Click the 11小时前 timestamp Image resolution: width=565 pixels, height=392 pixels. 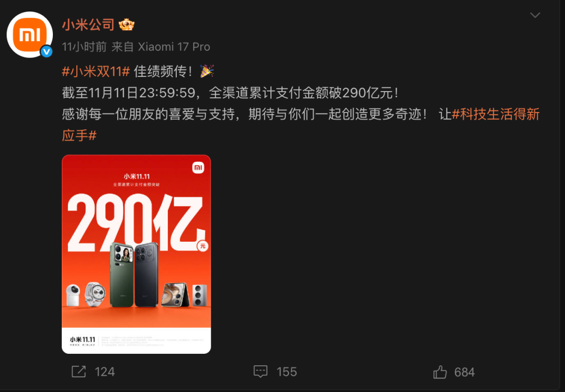click(84, 47)
